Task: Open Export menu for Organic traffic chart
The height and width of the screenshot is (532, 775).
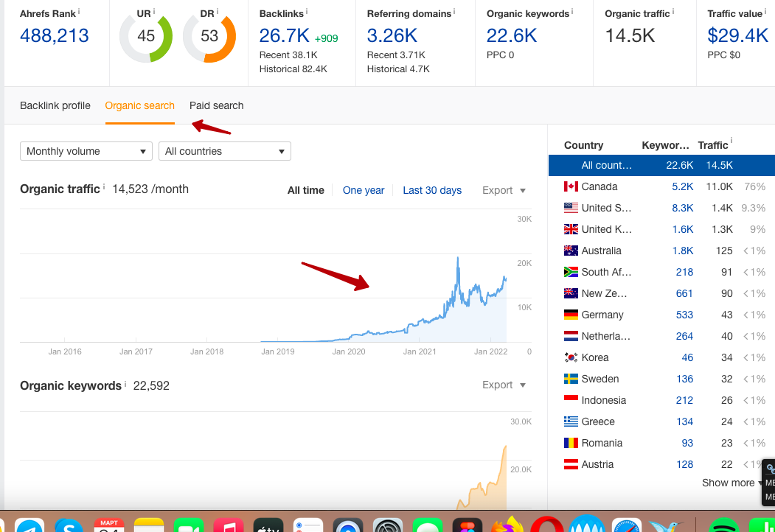Action: (504, 190)
